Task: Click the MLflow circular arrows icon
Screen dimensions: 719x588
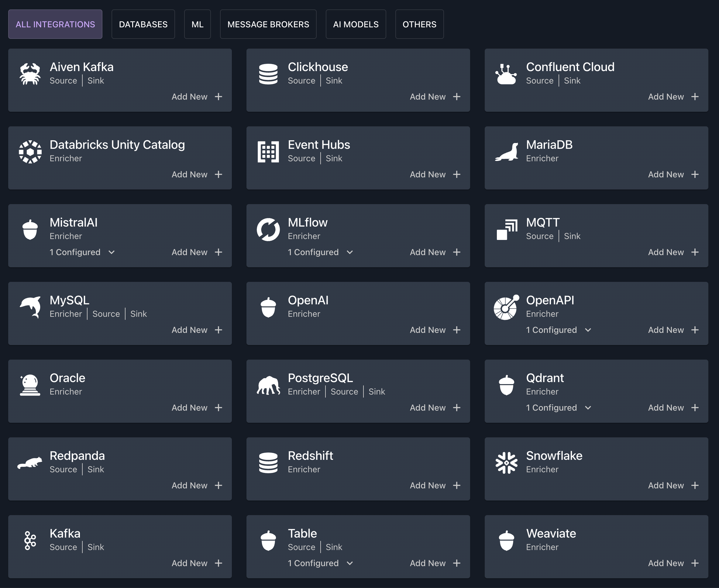Action: tap(268, 229)
